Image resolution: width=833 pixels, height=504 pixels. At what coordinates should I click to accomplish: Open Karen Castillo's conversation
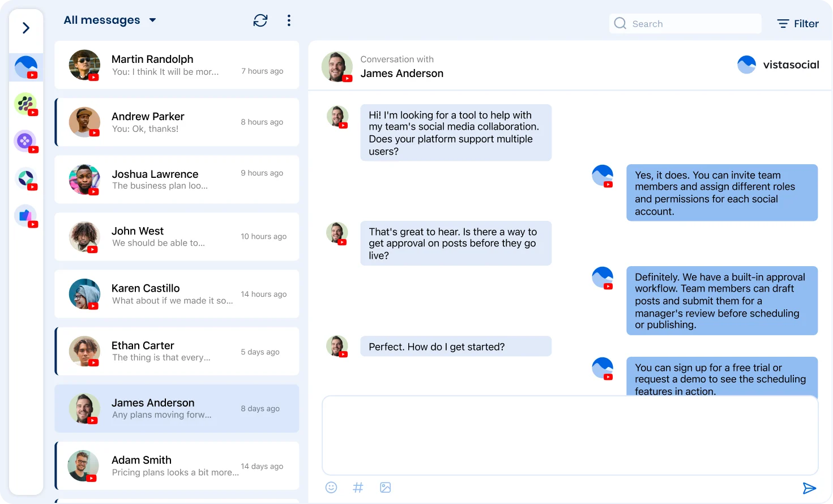coord(177,294)
